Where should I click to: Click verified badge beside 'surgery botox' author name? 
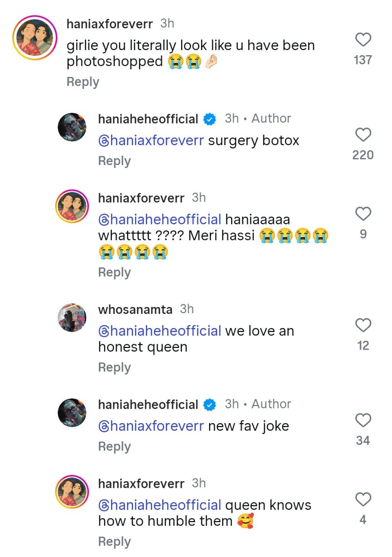(x=209, y=119)
